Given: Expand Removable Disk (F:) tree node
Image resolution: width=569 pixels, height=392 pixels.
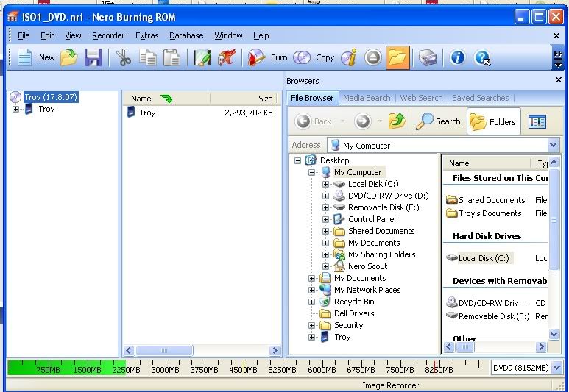Looking at the screenshot, I should pos(325,208).
